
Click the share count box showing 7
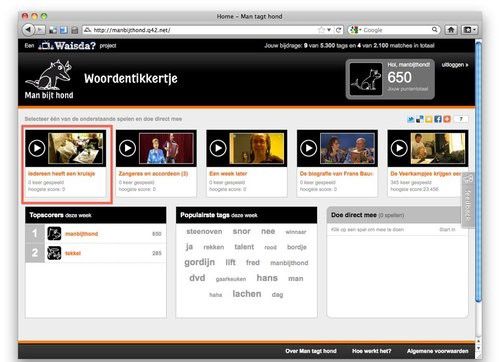pyautogui.click(x=461, y=119)
